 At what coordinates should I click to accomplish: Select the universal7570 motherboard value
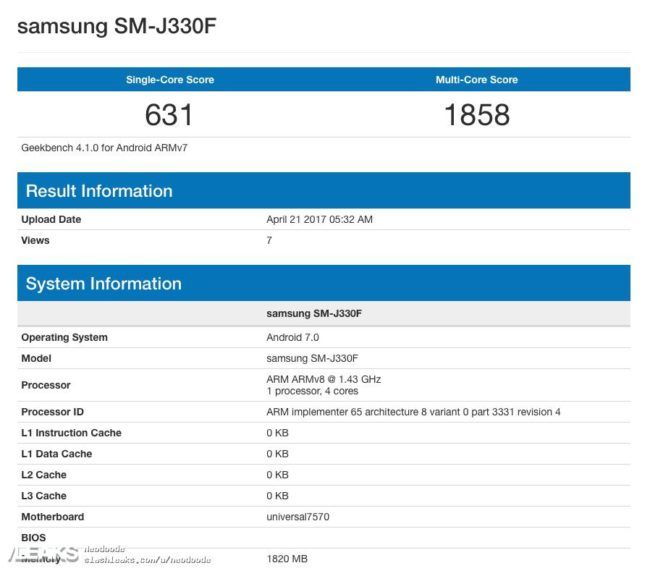pyautogui.click(x=298, y=517)
